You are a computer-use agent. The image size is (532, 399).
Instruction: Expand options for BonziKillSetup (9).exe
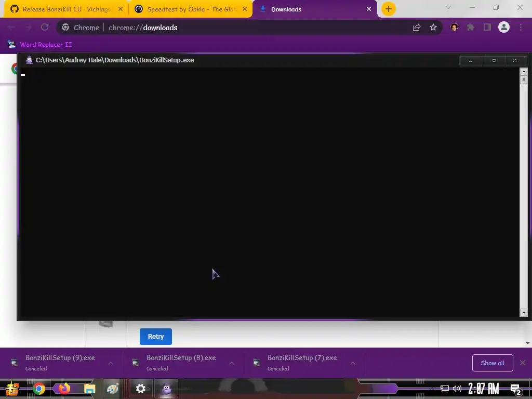click(x=111, y=363)
